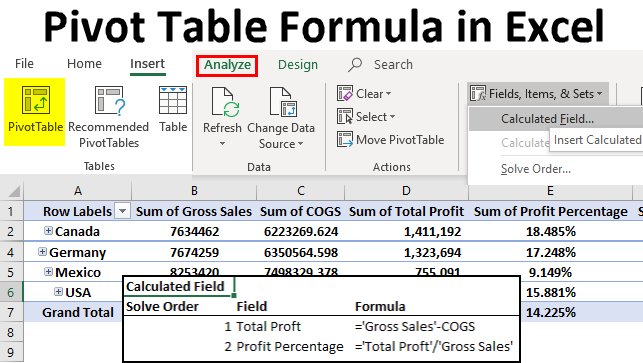Click the Search magnifier icon

tap(355, 64)
